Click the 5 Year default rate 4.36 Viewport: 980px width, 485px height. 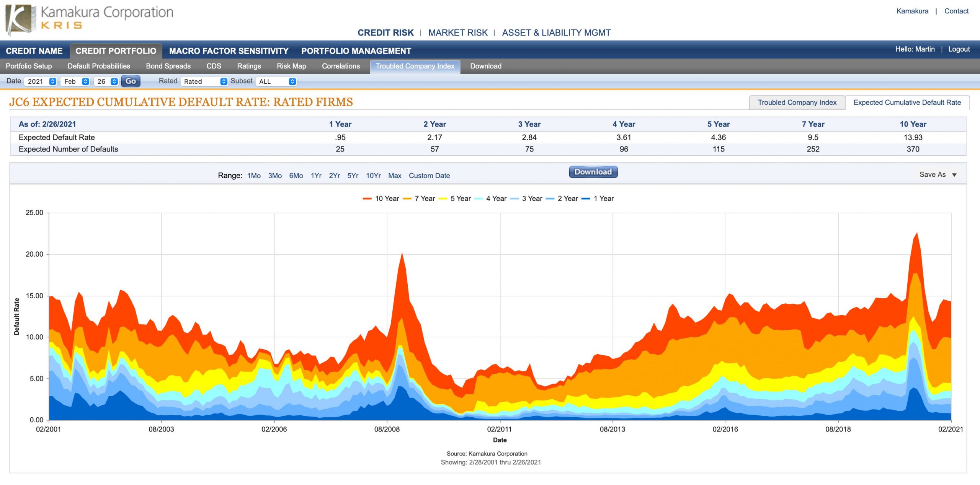point(718,137)
